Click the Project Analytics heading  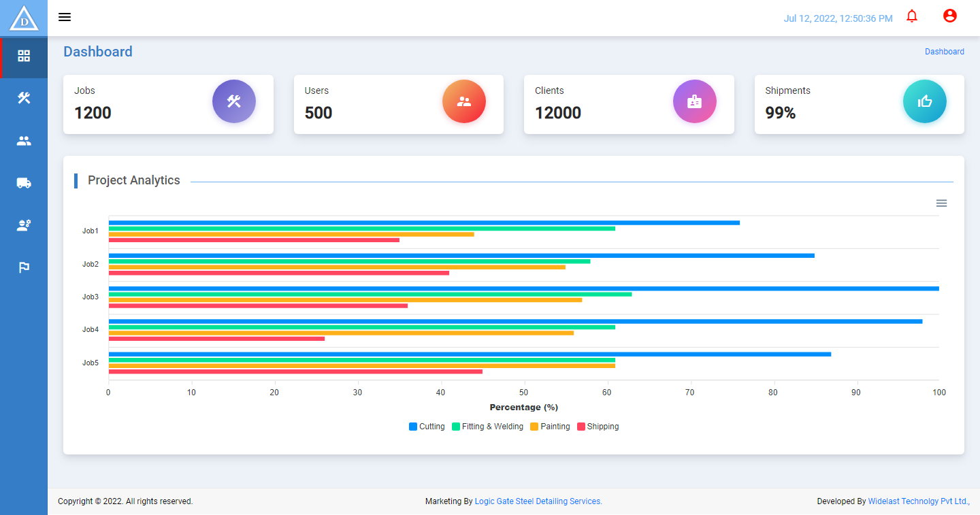(134, 180)
